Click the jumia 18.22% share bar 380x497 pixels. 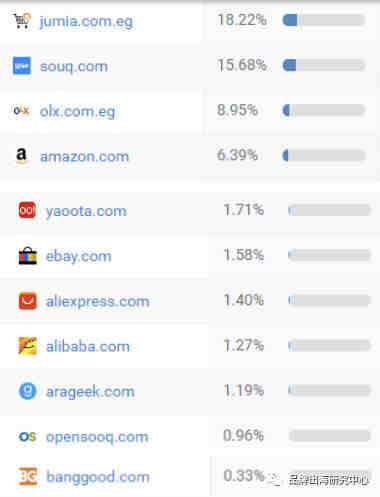point(324,20)
